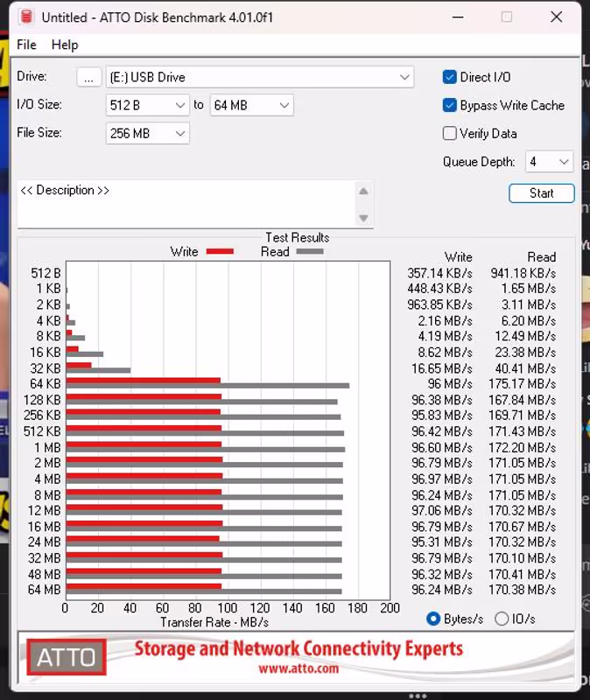Screen dimensions: 590x700
Task: Click the 1 MB row label
Action: [47, 447]
